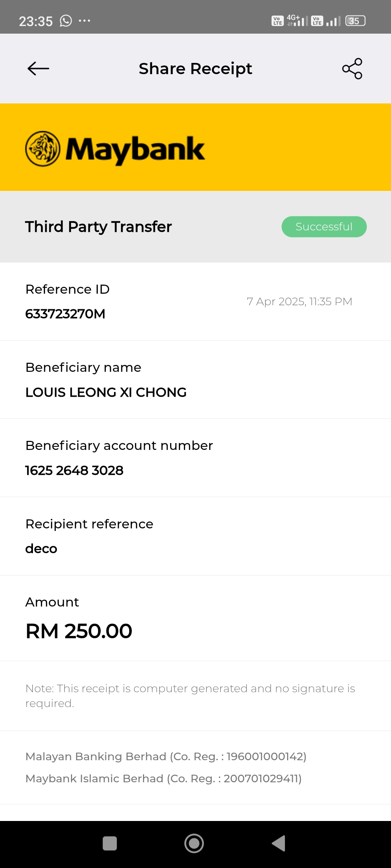Tap the Share Receipt title
Screen dimensions: 391x868
click(195, 69)
